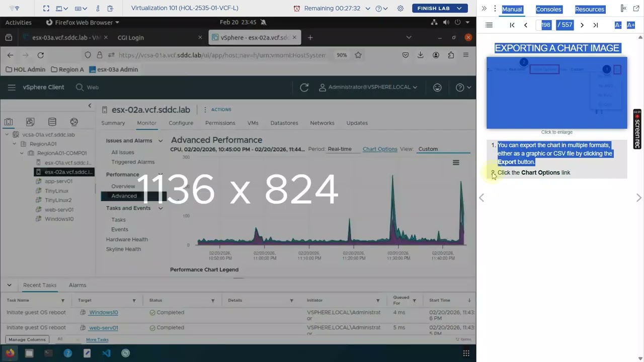Screen dimensions: 644x362
Task: Open the Datastores tab
Action: [x=284, y=123]
